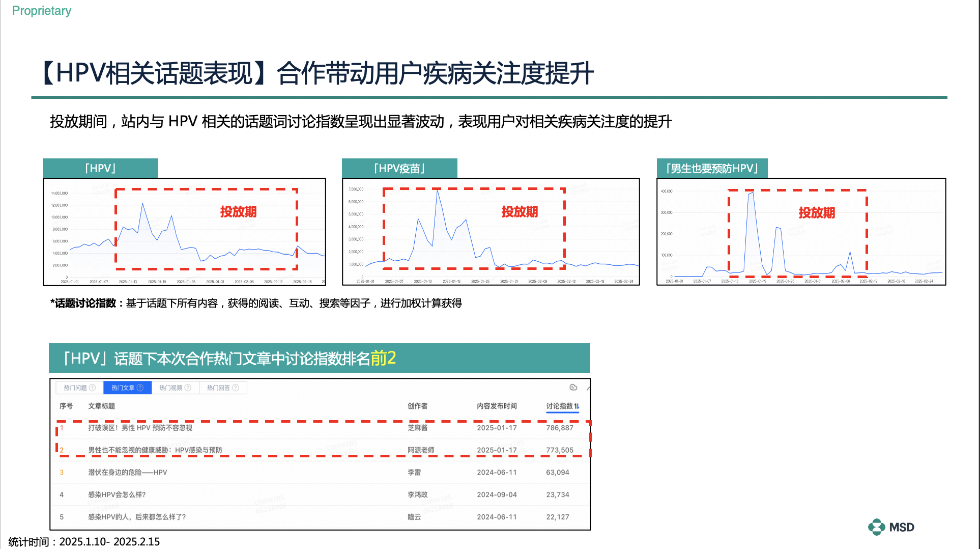Click the help icon beside 热门文章
The image size is (980, 549).
140,388
